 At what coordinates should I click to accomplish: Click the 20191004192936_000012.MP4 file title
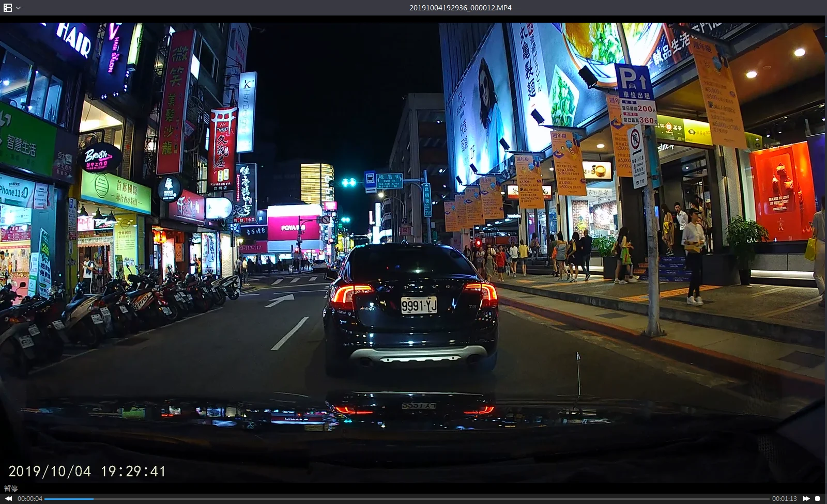pos(460,8)
